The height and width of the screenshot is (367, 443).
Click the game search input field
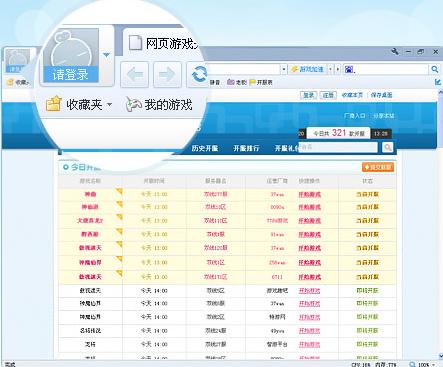[338, 147]
